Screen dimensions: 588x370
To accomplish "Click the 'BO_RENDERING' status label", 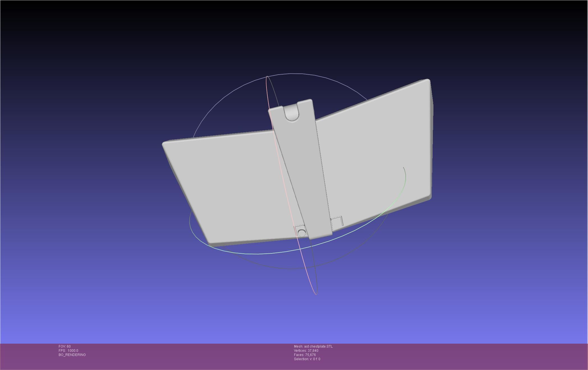I will tap(72, 355).
